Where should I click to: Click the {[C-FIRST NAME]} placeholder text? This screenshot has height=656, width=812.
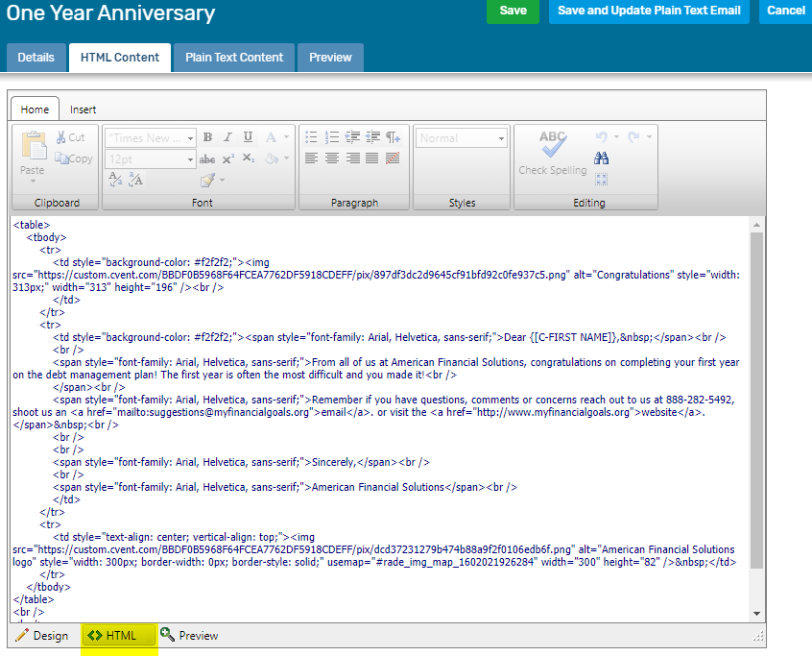coord(573,337)
